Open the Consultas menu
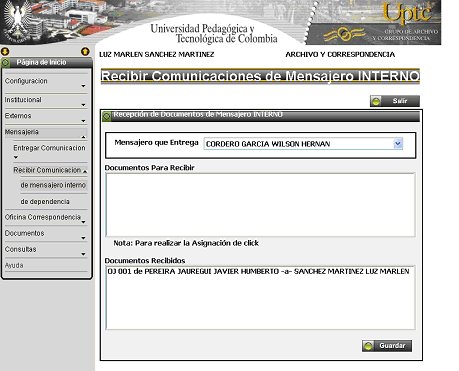The image size is (459, 371). tap(20, 249)
